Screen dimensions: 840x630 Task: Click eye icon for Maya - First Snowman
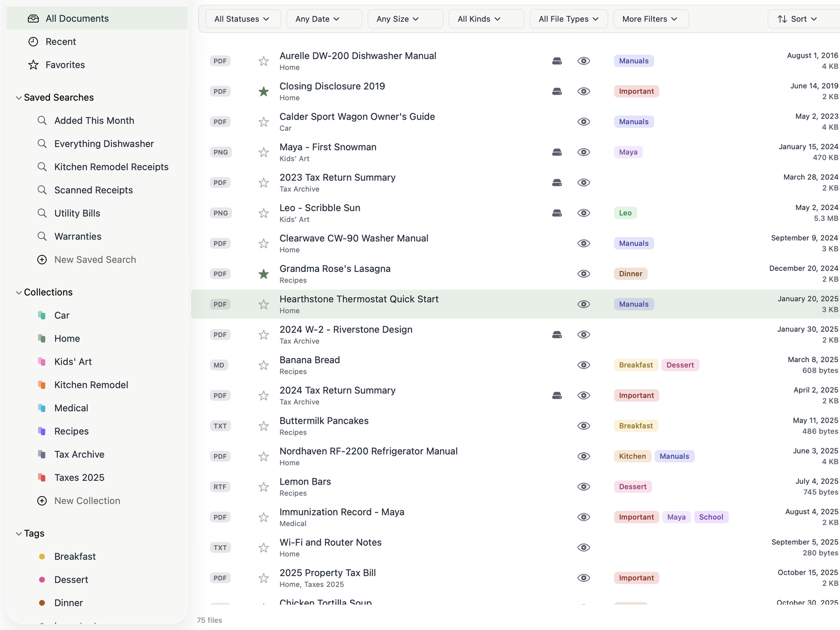coord(584,152)
